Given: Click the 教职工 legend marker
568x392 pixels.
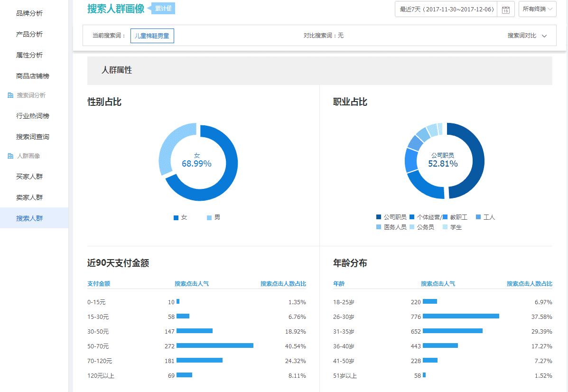Looking at the screenshot, I should point(446,217).
